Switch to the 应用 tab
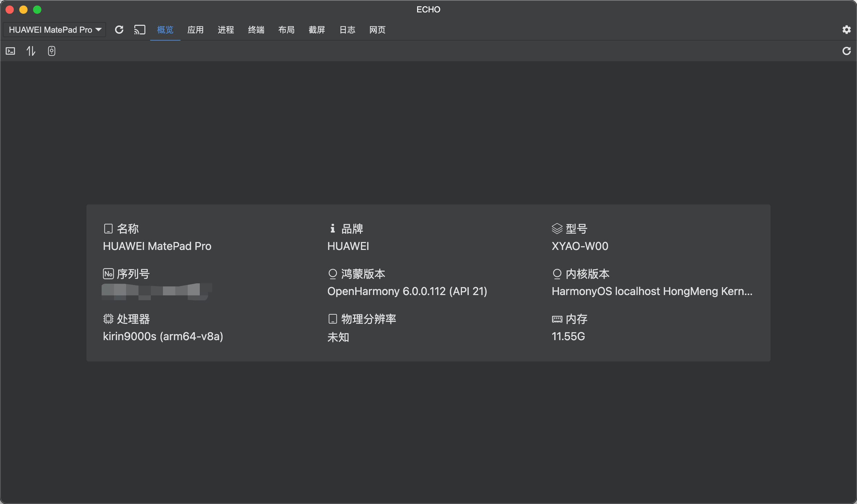This screenshot has width=857, height=504. (x=195, y=30)
